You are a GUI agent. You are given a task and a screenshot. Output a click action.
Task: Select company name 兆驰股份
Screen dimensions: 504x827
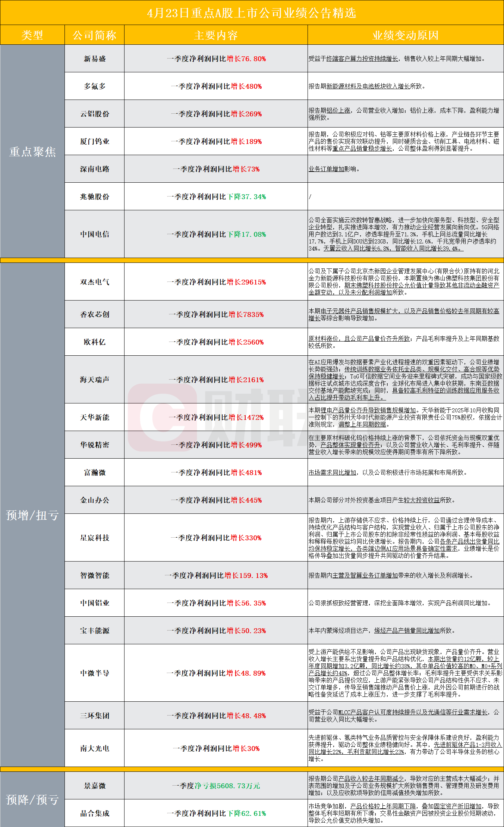[x=95, y=196]
